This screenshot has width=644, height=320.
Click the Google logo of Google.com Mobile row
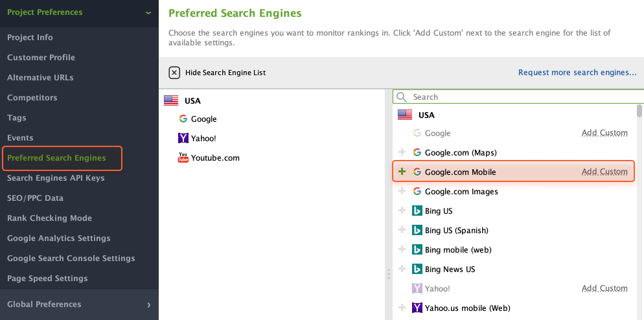(x=417, y=172)
